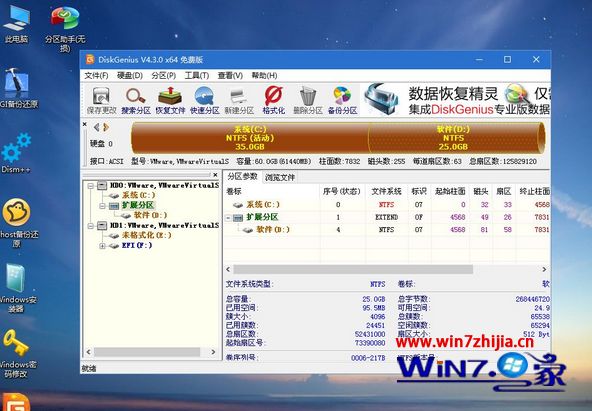
Task: Open the 分区(P) menu
Action: [x=163, y=75]
